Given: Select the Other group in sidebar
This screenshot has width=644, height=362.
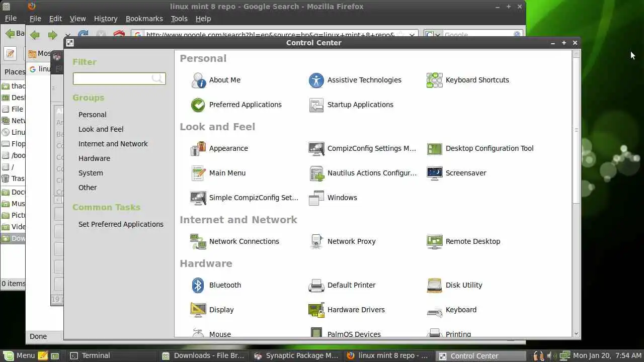Looking at the screenshot, I should pos(88,188).
